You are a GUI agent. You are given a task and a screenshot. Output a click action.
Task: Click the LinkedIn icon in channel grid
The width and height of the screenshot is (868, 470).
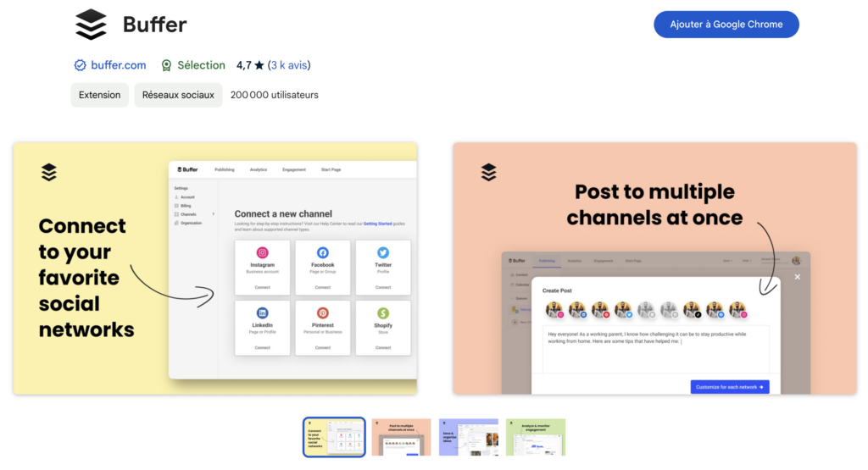[263, 312]
